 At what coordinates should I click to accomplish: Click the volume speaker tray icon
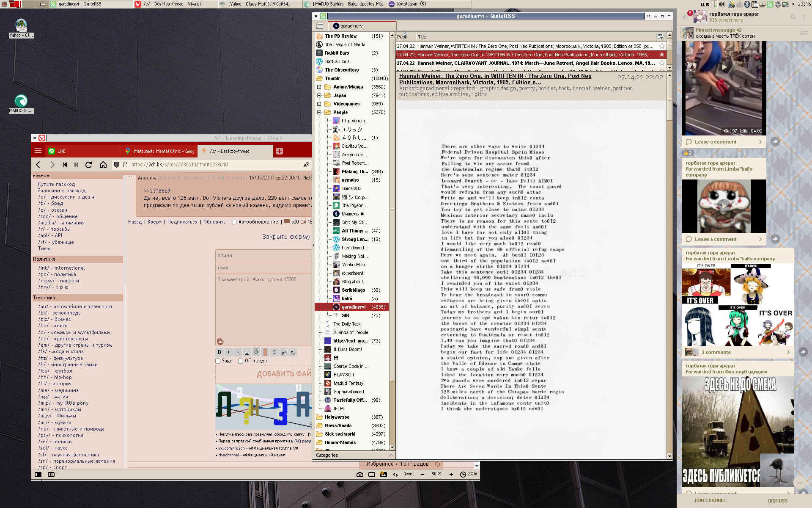pos(721,4)
